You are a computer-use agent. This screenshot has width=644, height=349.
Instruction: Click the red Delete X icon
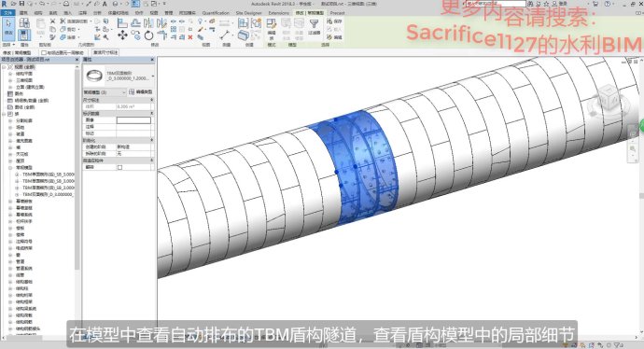190,37
